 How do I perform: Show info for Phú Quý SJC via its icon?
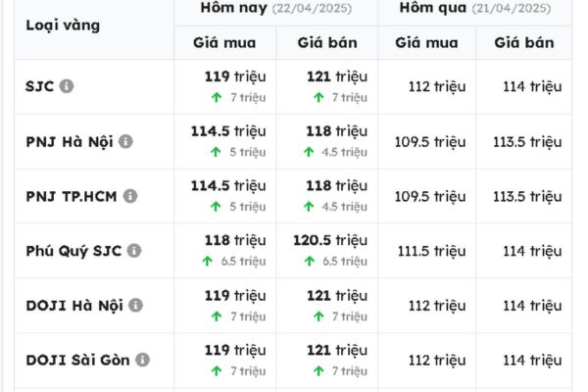134,251
